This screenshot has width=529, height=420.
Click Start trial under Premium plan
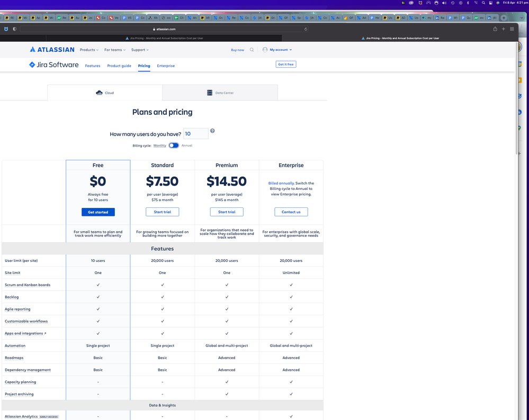(227, 212)
